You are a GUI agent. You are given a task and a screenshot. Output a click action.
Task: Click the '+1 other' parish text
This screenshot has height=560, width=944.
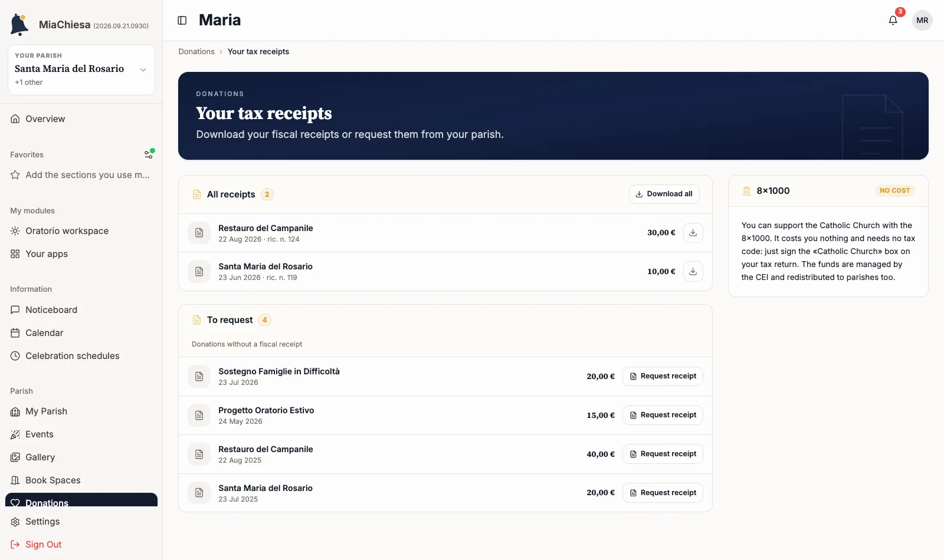click(x=29, y=83)
